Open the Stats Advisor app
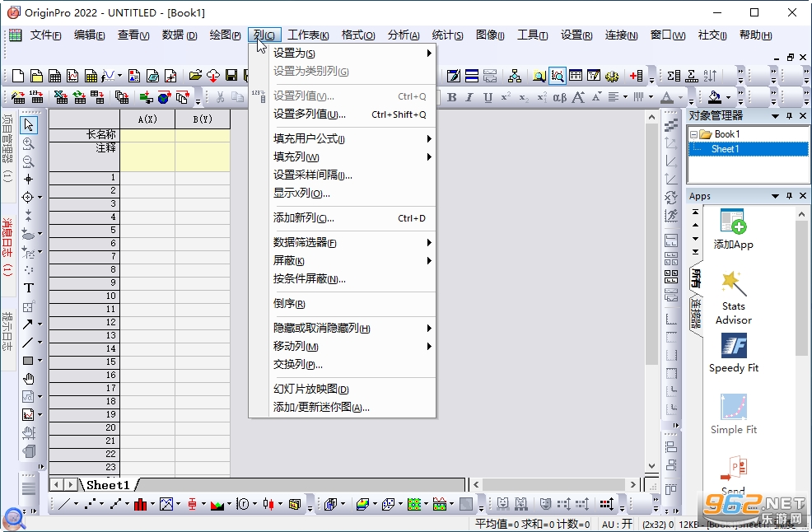812x532 pixels. (x=733, y=298)
